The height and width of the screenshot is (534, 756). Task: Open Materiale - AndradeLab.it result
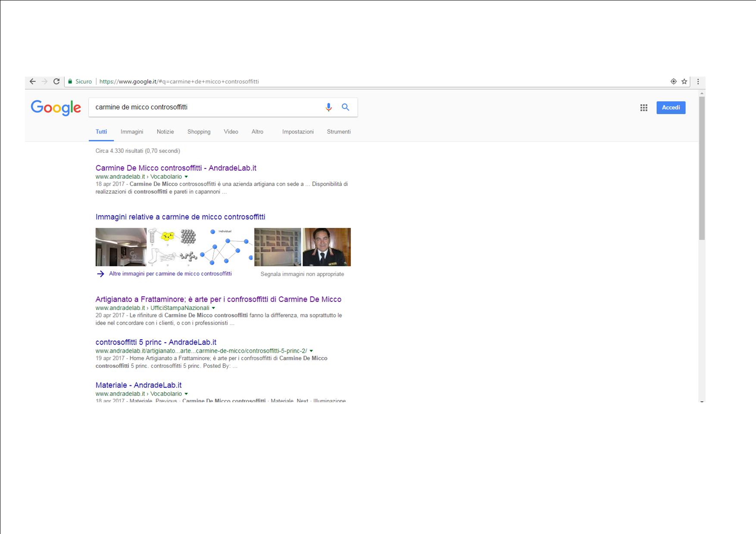point(138,385)
